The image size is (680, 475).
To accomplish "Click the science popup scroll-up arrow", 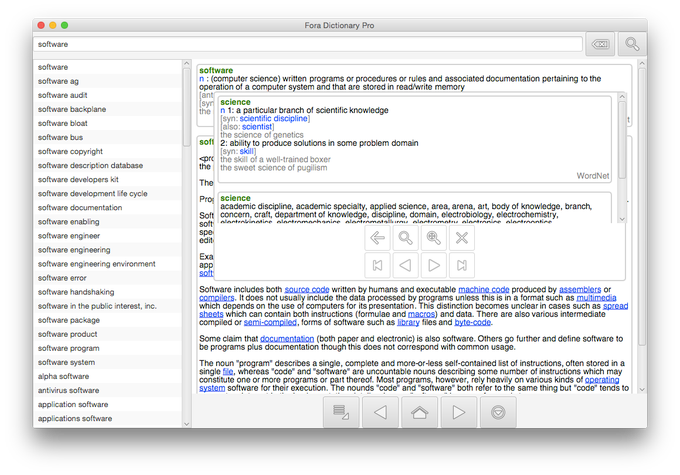I will click(622, 96).
